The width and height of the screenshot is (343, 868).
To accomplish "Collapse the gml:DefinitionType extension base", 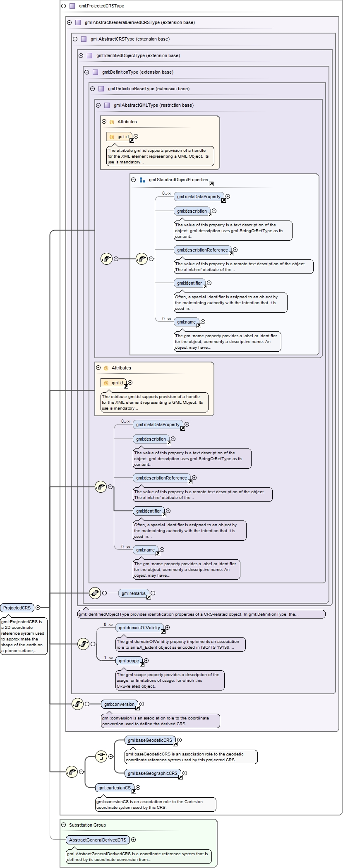I will click(86, 72).
